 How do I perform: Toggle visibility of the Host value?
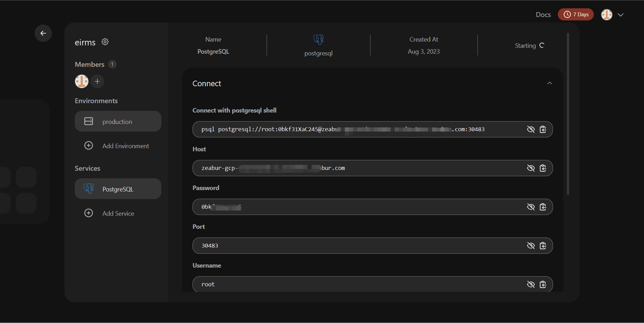click(531, 168)
